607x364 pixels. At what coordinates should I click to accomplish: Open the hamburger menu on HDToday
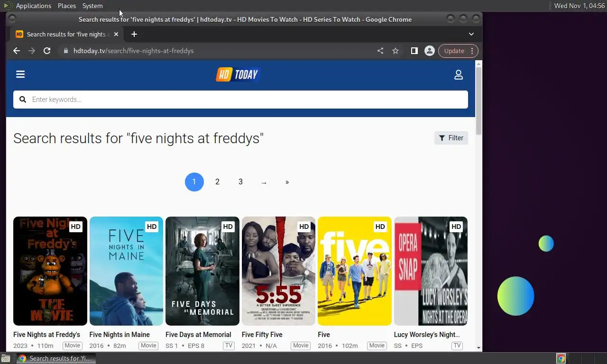(x=20, y=74)
